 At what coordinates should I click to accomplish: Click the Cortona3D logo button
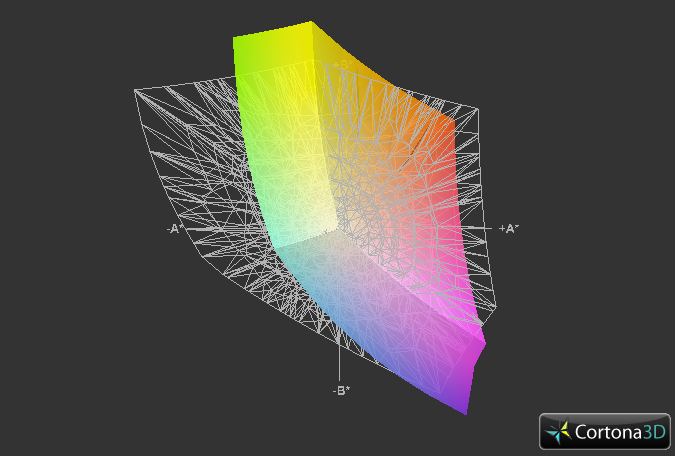[x=605, y=431]
